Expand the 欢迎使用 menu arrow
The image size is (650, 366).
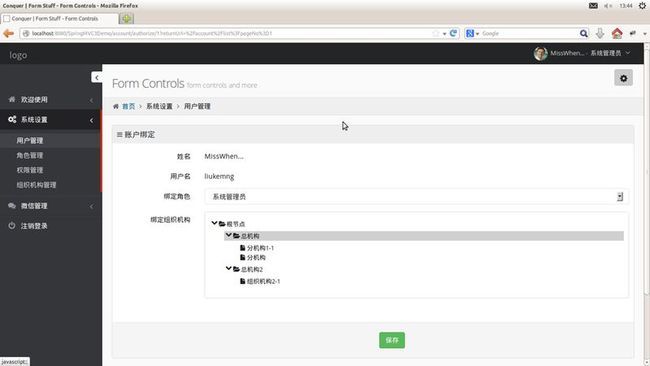click(x=91, y=100)
